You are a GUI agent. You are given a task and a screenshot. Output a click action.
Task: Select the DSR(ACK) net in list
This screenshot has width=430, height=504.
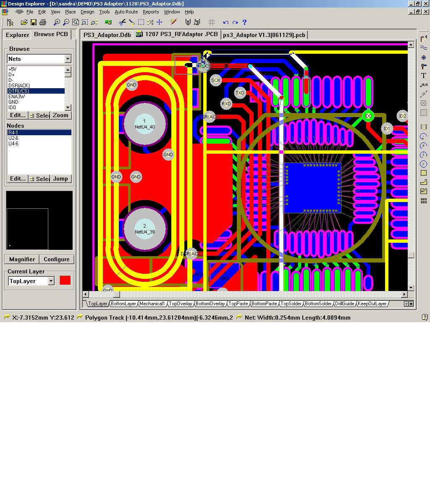(x=36, y=85)
